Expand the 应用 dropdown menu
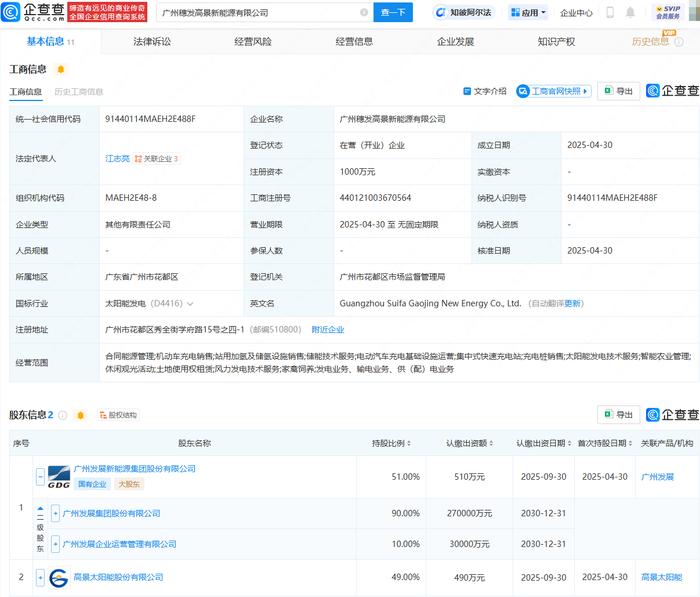This screenshot has height=597, width=700. pyautogui.click(x=529, y=13)
